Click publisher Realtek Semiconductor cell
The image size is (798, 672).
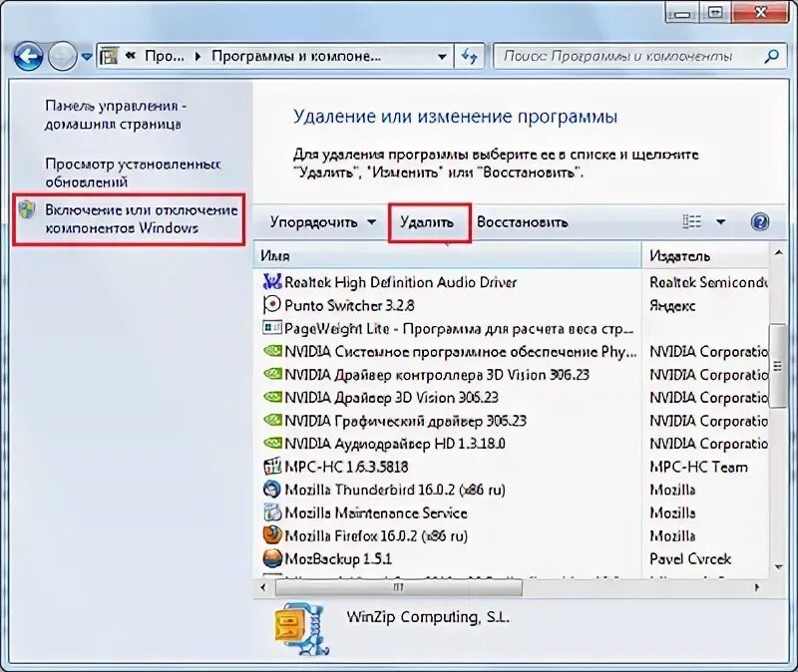[708, 282]
